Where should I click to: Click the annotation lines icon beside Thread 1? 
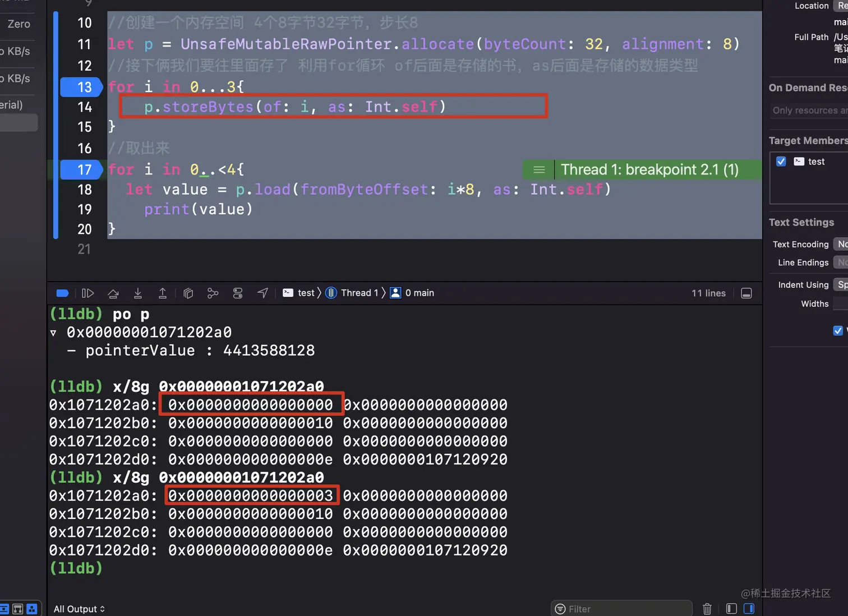pyautogui.click(x=539, y=169)
